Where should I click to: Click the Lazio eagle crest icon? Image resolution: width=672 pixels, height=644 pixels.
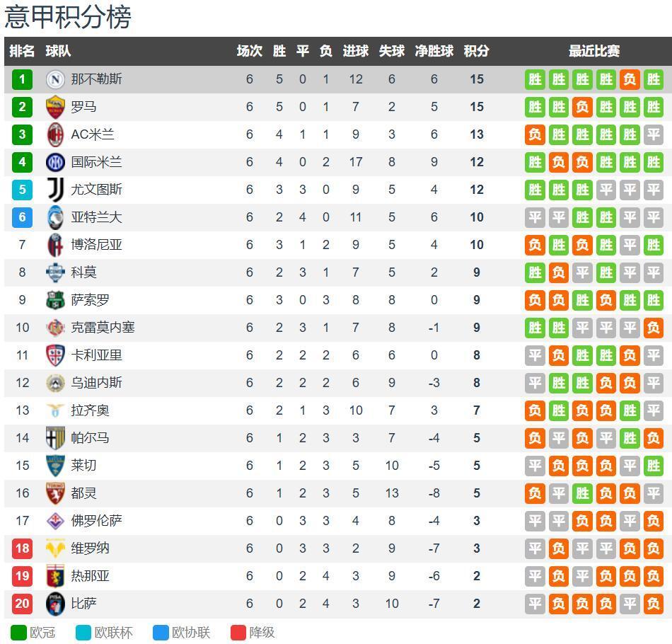55,410
